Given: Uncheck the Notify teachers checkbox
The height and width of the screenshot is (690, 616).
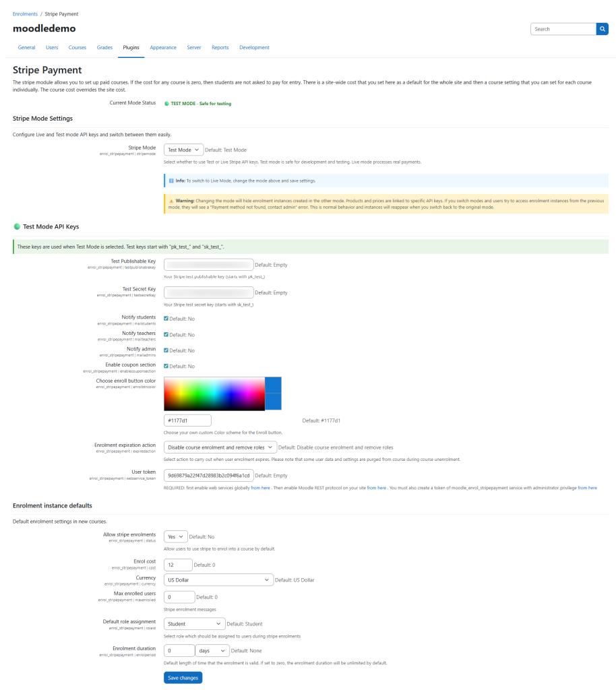Looking at the screenshot, I should [166, 335].
